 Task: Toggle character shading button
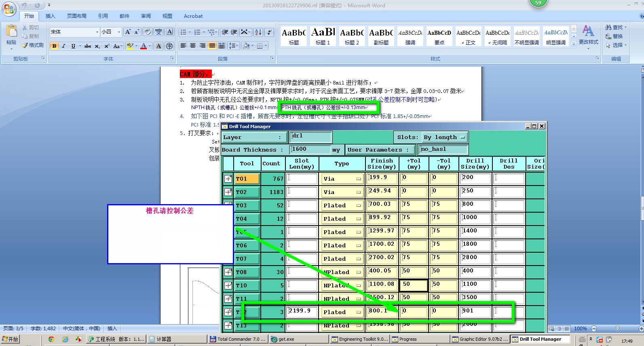[158, 46]
